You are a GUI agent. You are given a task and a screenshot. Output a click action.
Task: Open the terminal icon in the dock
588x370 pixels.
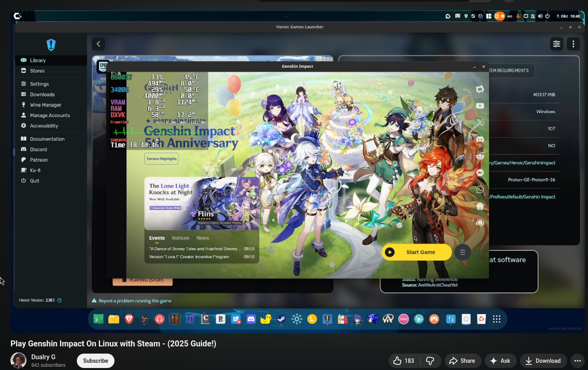[x=98, y=319]
